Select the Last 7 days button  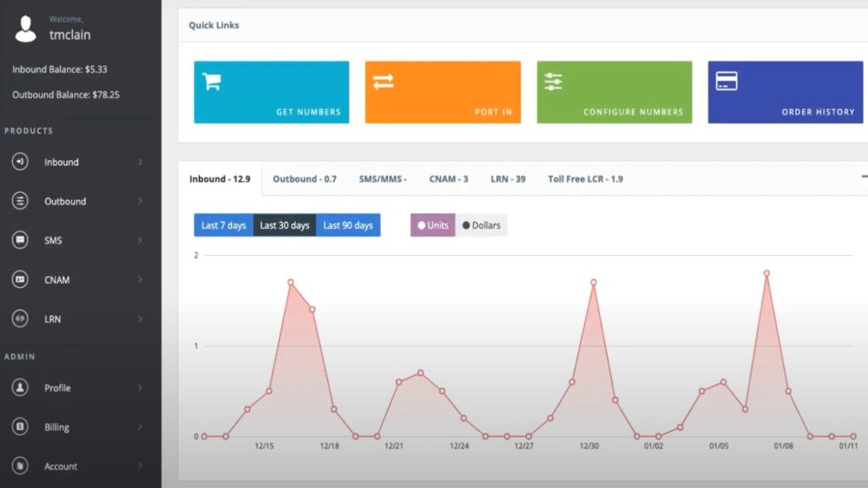click(223, 225)
